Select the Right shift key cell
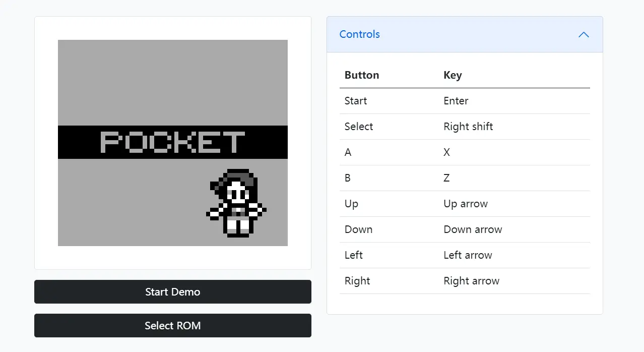The height and width of the screenshot is (352, 644). tap(468, 127)
